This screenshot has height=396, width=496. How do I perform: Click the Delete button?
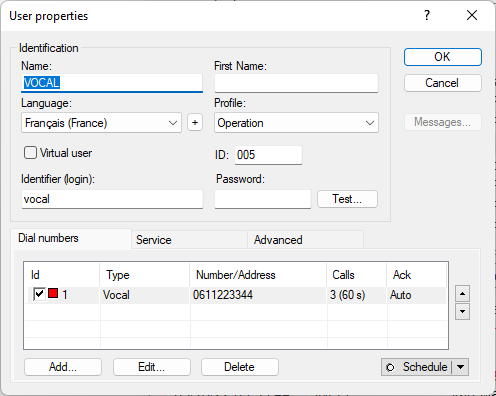click(x=240, y=367)
